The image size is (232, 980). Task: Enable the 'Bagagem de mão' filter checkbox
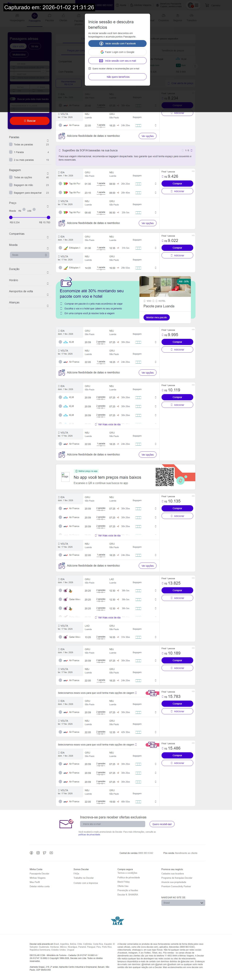11,185
